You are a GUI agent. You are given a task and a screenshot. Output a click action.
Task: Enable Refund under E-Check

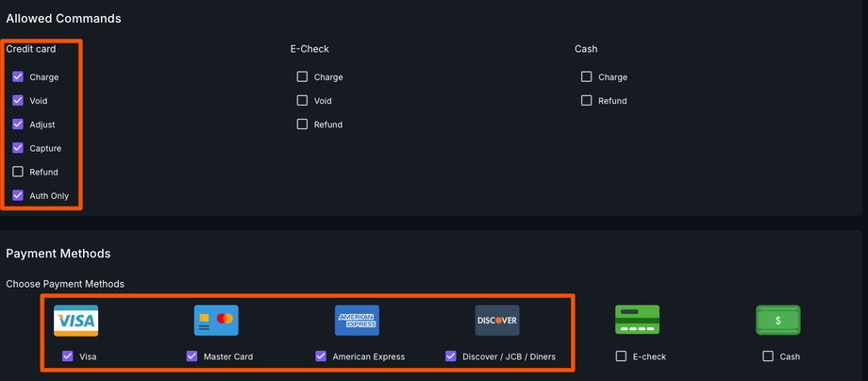tap(302, 124)
